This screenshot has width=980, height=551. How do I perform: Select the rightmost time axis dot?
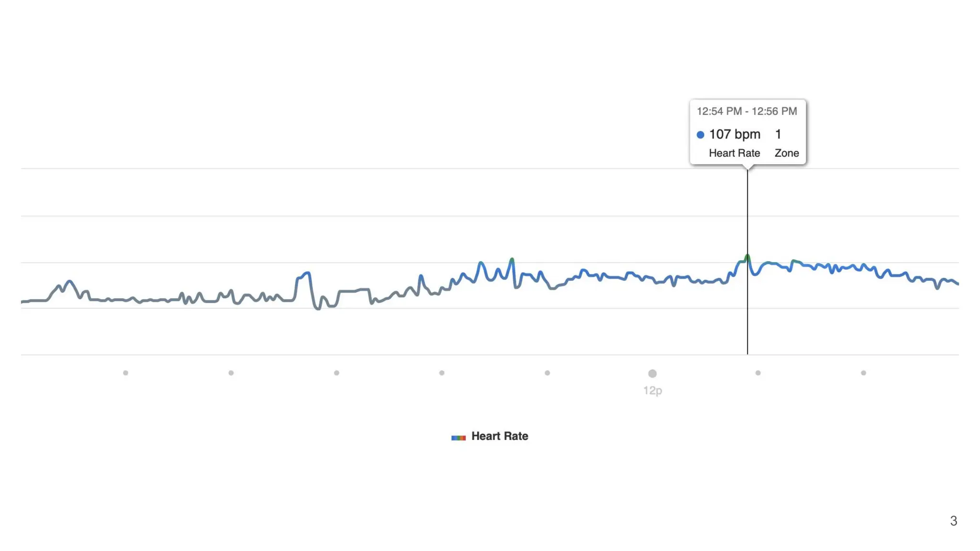pos(863,373)
